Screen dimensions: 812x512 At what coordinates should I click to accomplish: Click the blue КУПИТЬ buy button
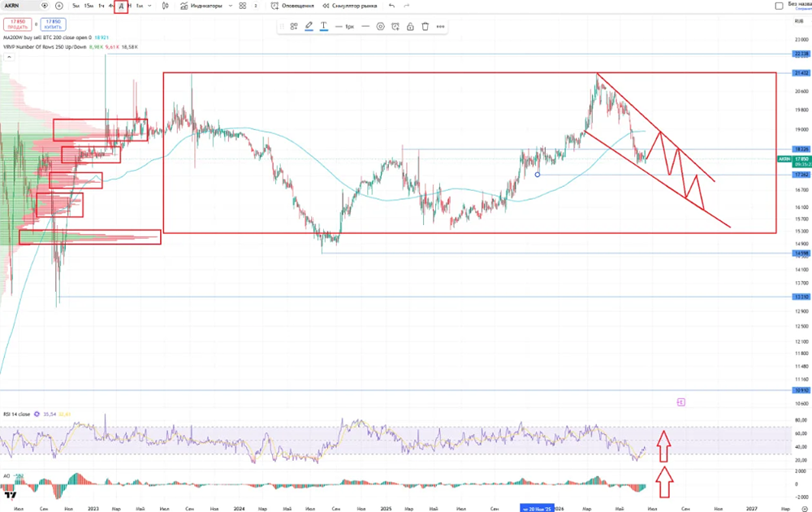pos(54,24)
